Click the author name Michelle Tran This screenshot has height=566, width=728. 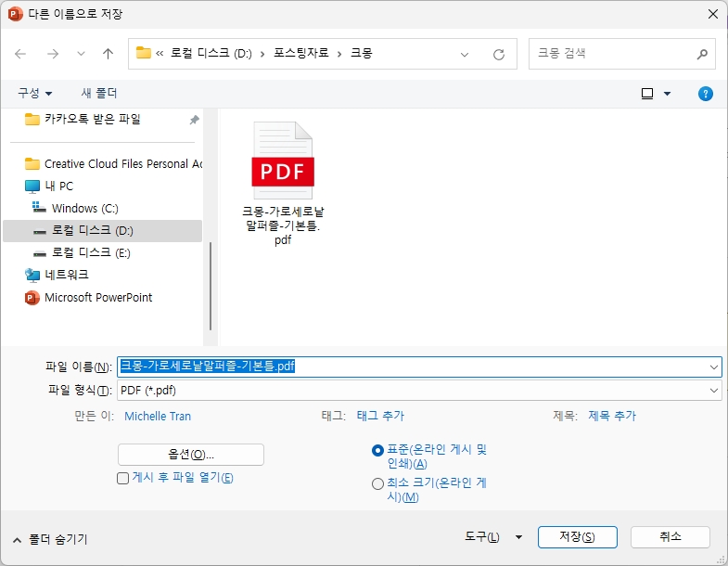(158, 416)
